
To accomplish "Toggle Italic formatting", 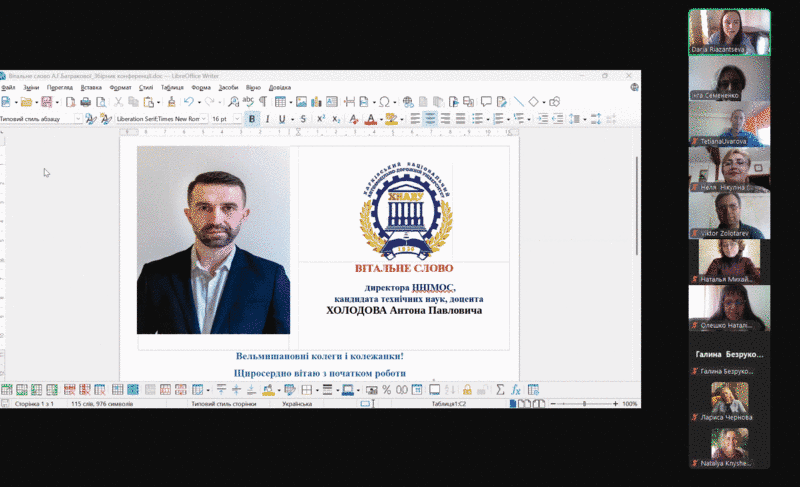I will click(x=267, y=119).
